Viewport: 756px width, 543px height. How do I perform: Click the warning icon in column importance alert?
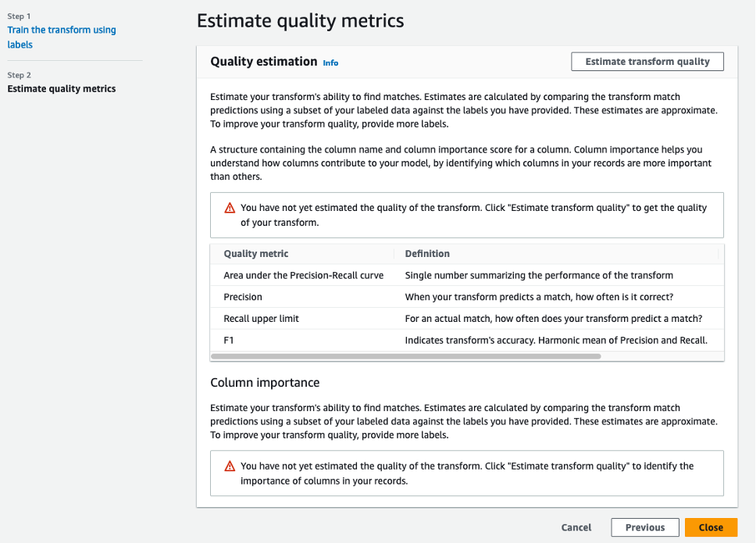(x=230, y=466)
